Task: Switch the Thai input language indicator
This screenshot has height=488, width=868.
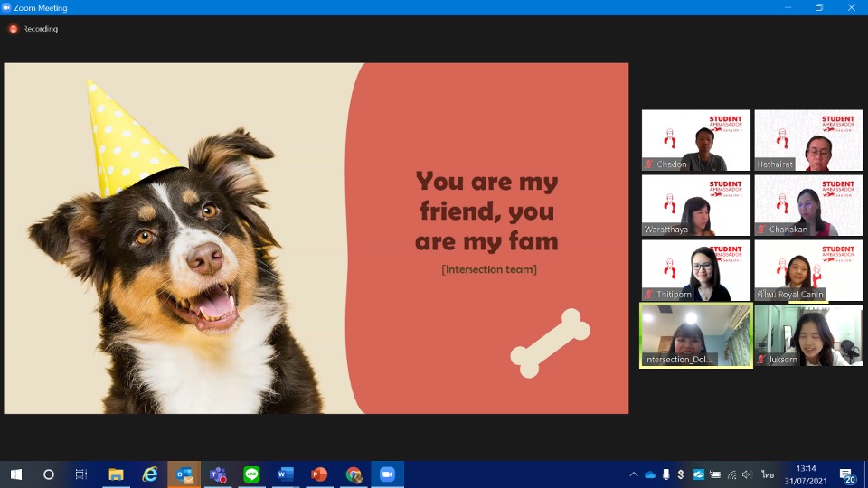Action: pyautogui.click(x=768, y=474)
